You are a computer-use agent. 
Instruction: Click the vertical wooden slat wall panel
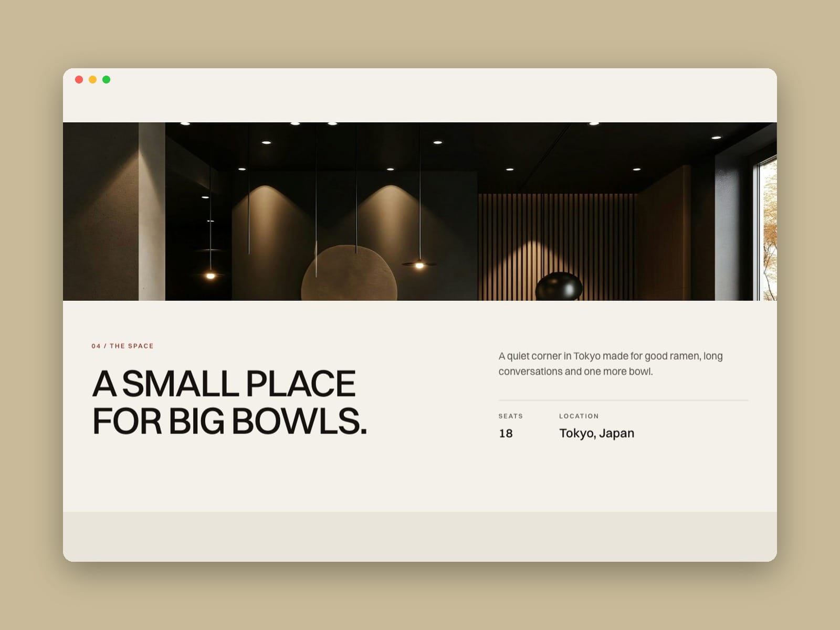tap(558, 247)
